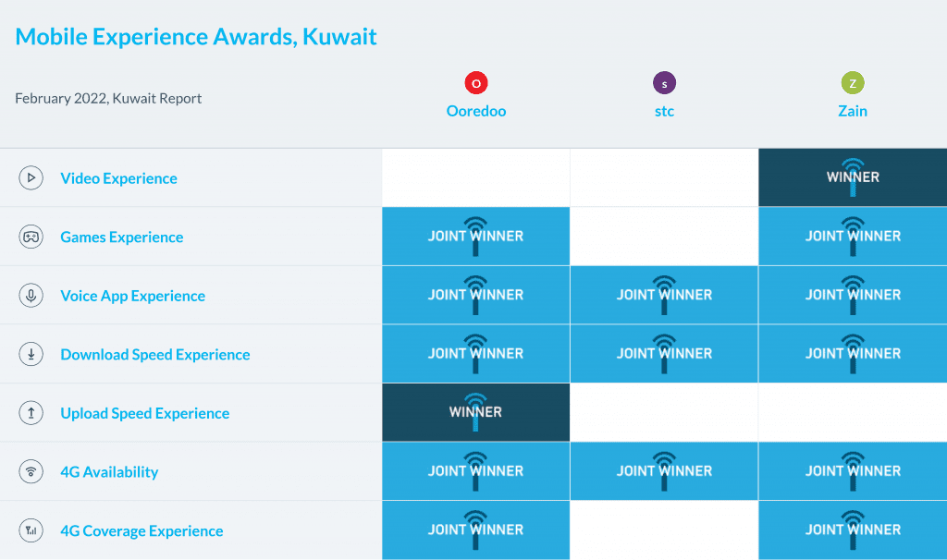This screenshot has width=947, height=560.
Task: Click the red Ooredoo logo circle
Action: click(x=476, y=83)
